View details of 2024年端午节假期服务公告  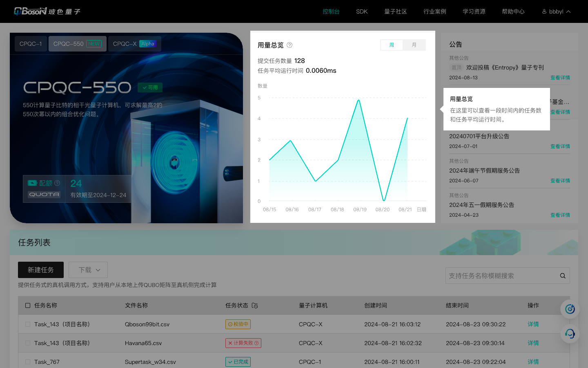click(560, 181)
